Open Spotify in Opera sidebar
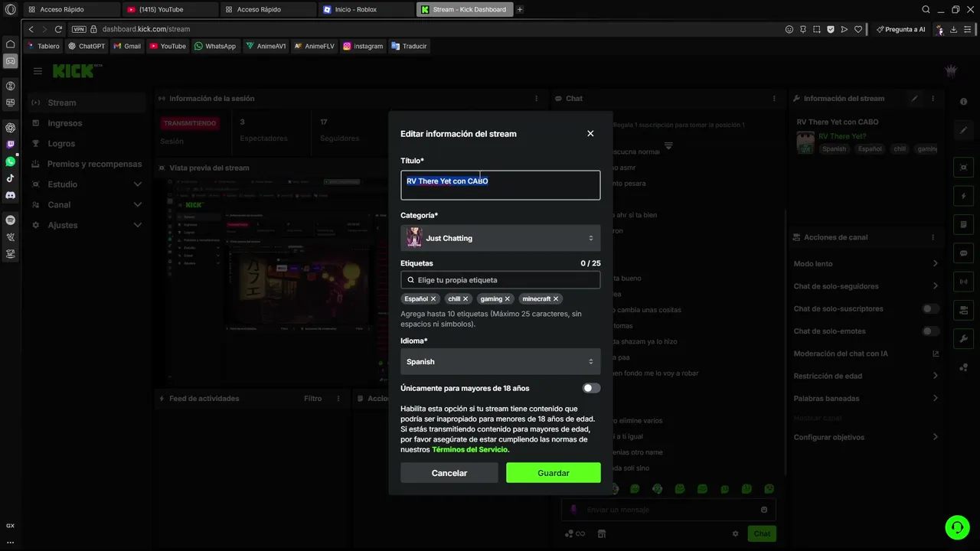The width and height of the screenshot is (980, 551). point(10,220)
